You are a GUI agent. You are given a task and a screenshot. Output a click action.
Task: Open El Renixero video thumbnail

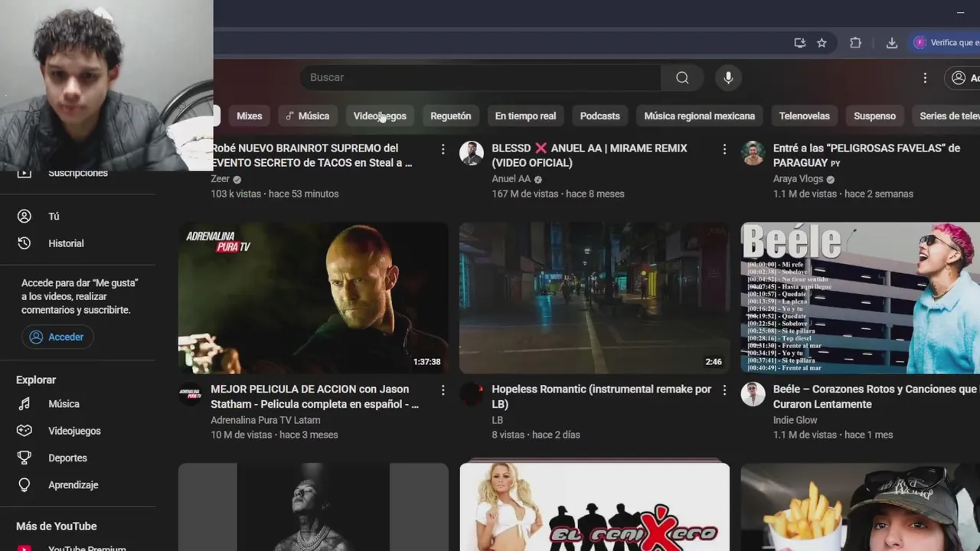tap(594, 507)
